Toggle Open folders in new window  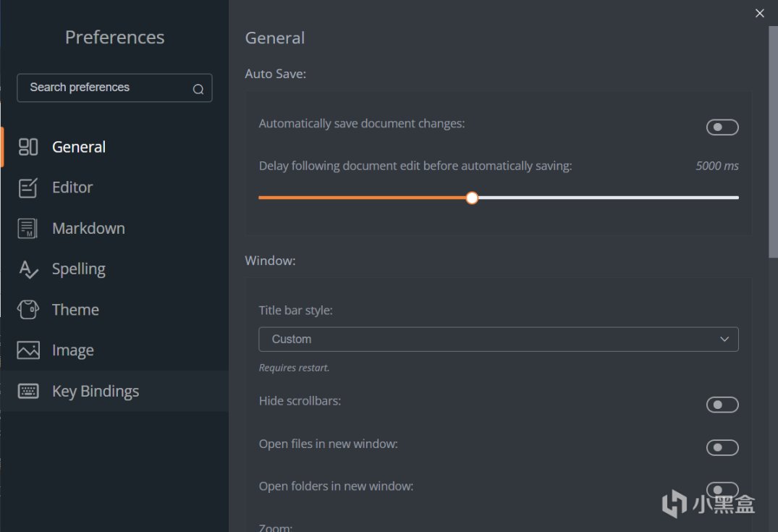pyautogui.click(x=722, y=489)
